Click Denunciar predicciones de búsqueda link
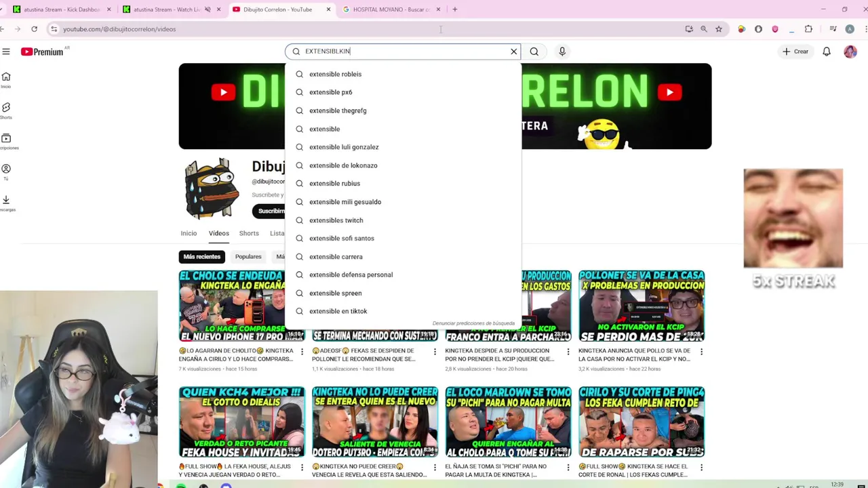 tap(473, 324)
